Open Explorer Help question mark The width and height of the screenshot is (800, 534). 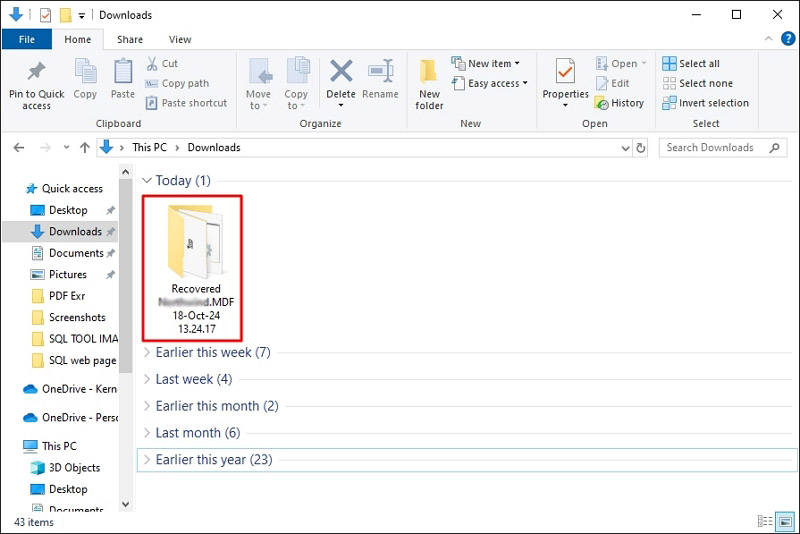[x=788, y=39]
